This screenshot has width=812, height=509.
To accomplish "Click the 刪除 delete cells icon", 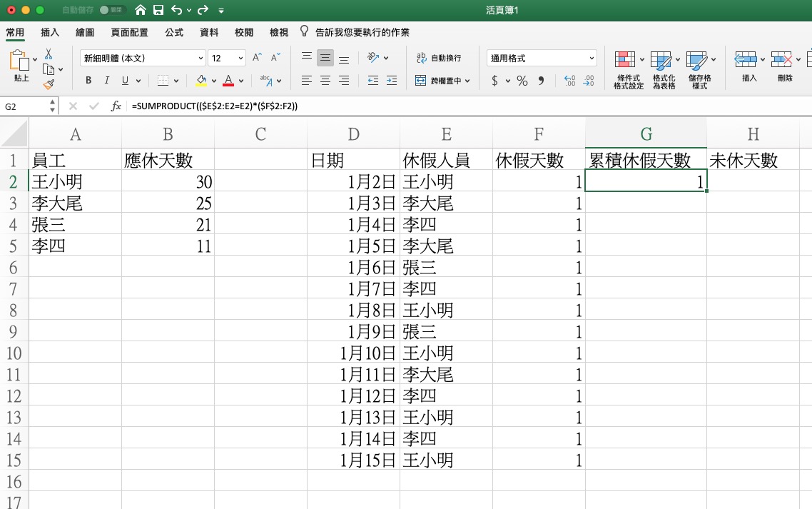I will [x=781, y=59].
